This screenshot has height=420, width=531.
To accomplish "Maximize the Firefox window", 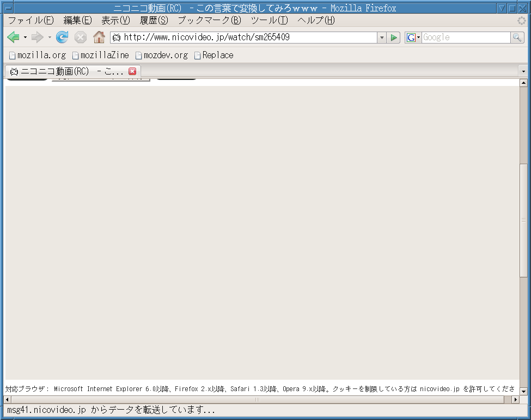I will [x=512, y=8].
